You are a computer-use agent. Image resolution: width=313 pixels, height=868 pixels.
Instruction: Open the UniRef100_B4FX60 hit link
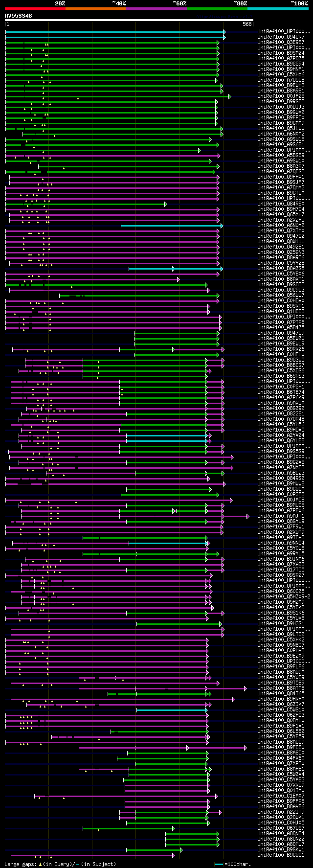(x=281, y=758)
